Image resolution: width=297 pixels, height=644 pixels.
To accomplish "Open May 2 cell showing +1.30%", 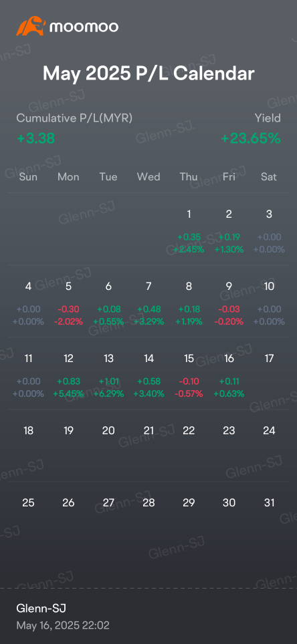I will (229, 231).
